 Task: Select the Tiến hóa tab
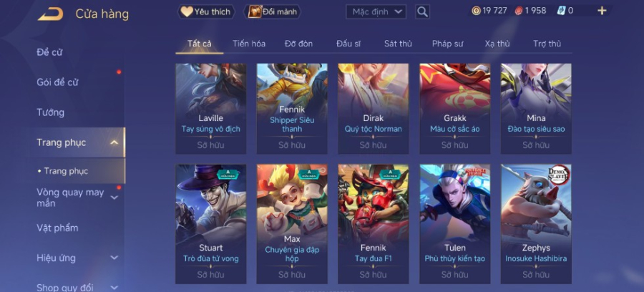coord(249,44)
